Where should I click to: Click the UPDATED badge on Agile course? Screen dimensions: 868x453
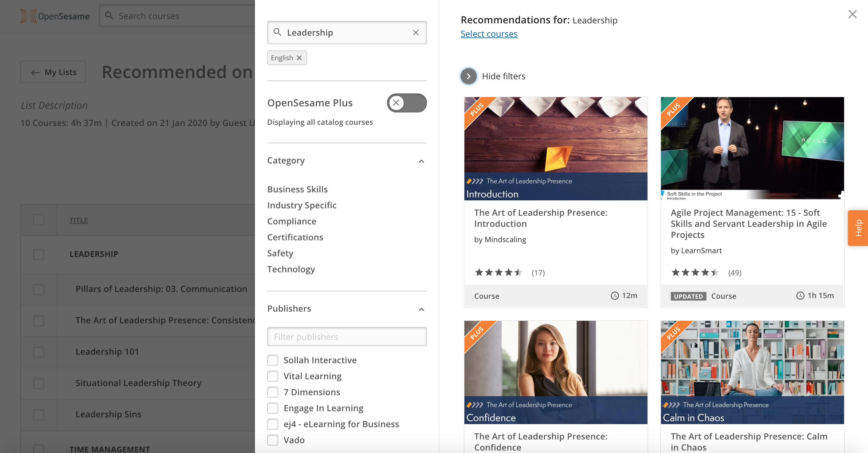click(x=688, y=296)
